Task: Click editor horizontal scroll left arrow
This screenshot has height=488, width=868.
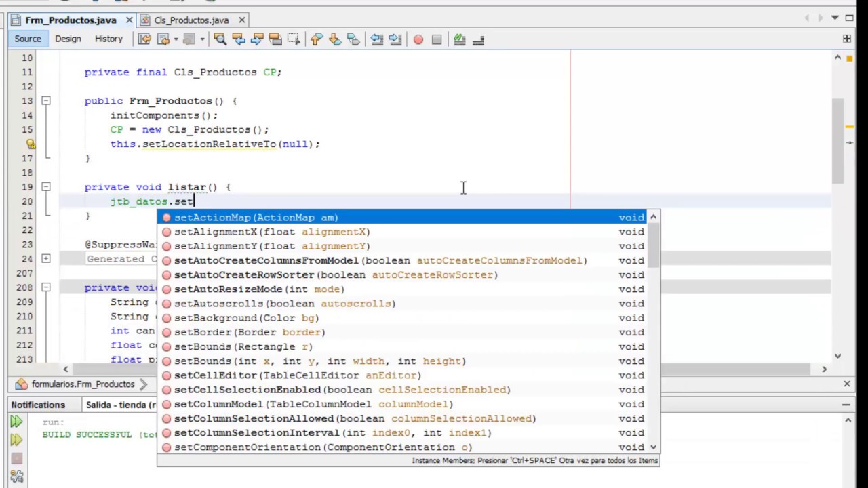Action: (65, 369)
